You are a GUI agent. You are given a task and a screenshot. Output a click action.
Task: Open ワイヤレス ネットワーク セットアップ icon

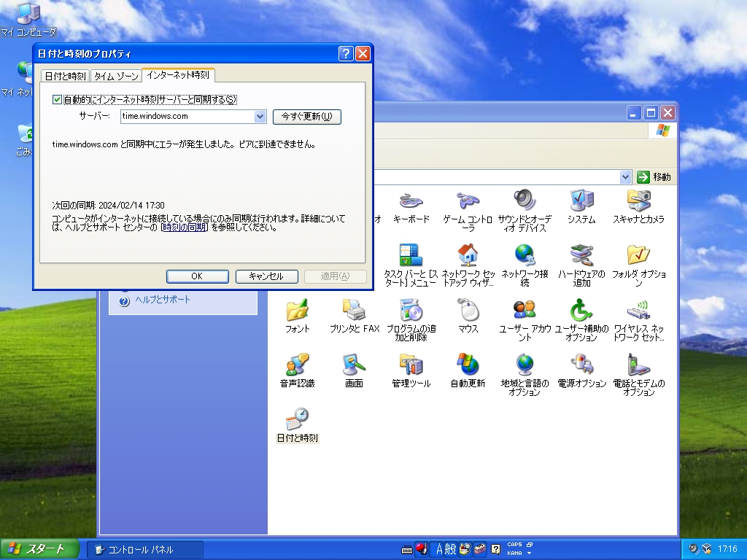[x=638, y=321]
